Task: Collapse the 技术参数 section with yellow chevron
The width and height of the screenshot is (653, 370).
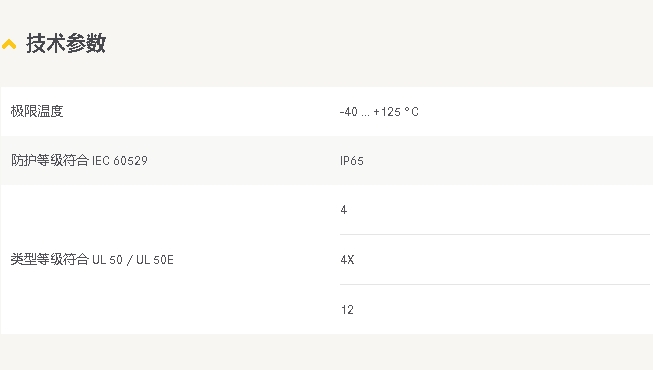Action: tap(9, 44)
